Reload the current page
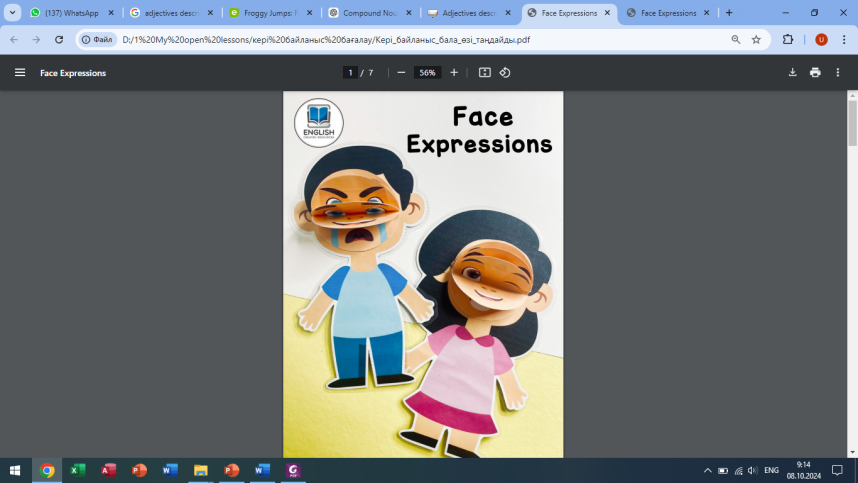858x483 pixels. click(x=59, y=39)
